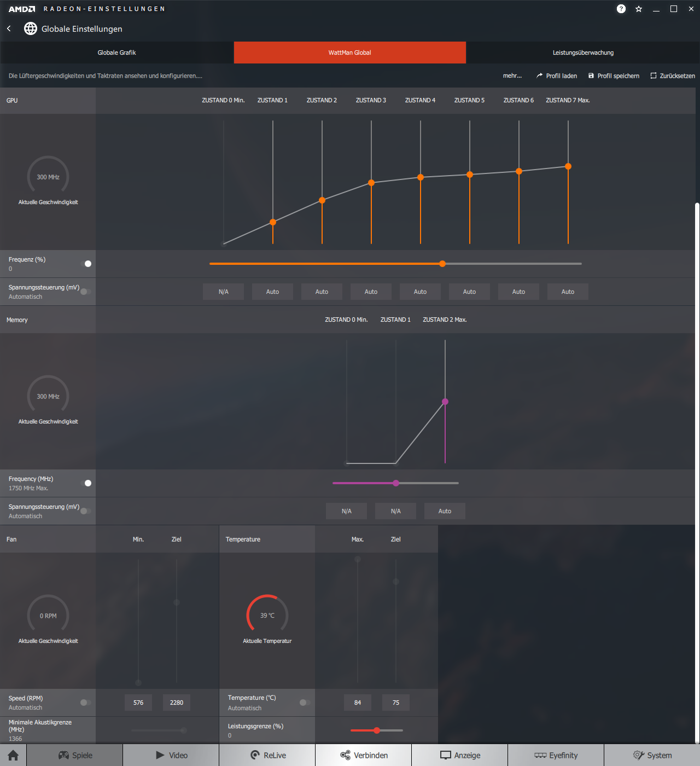The width and height of the screenshot is (700, 766).
Task: Click Auto voltage for GPU Zustand 7
Action: 568,292
